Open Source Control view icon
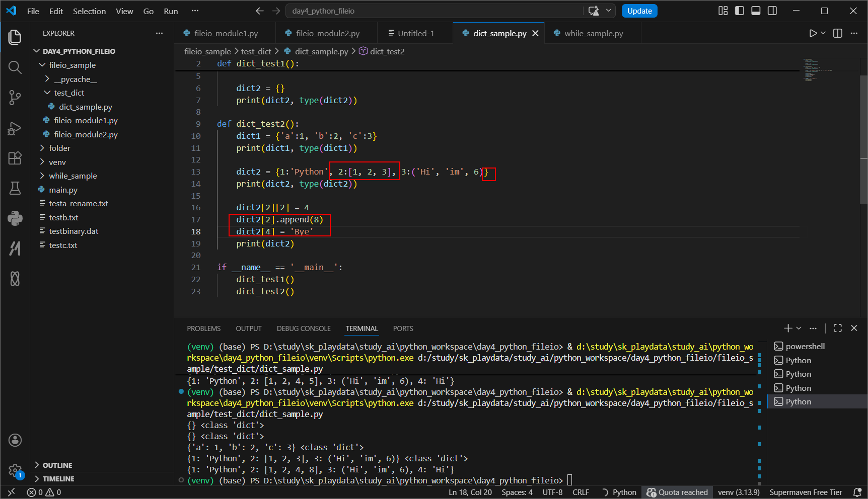This screenshot has height=499, width=868. pos(15,98)
